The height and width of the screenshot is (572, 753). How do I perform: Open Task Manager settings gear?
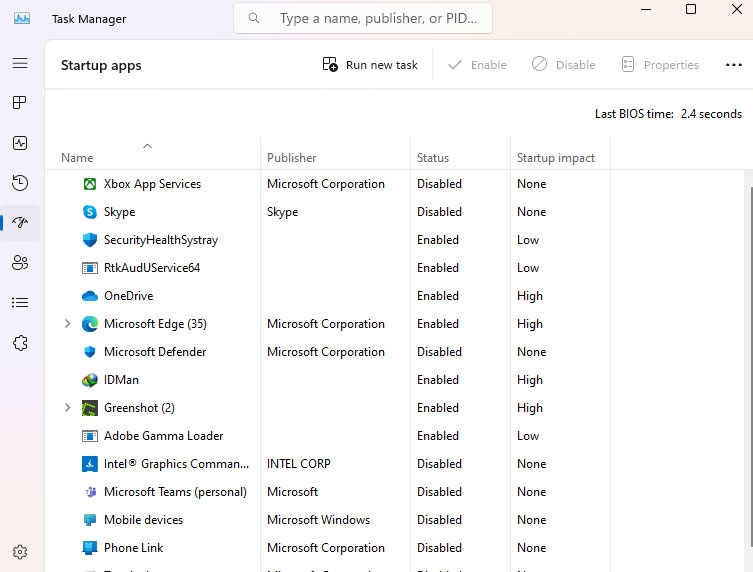pos(20,551)
